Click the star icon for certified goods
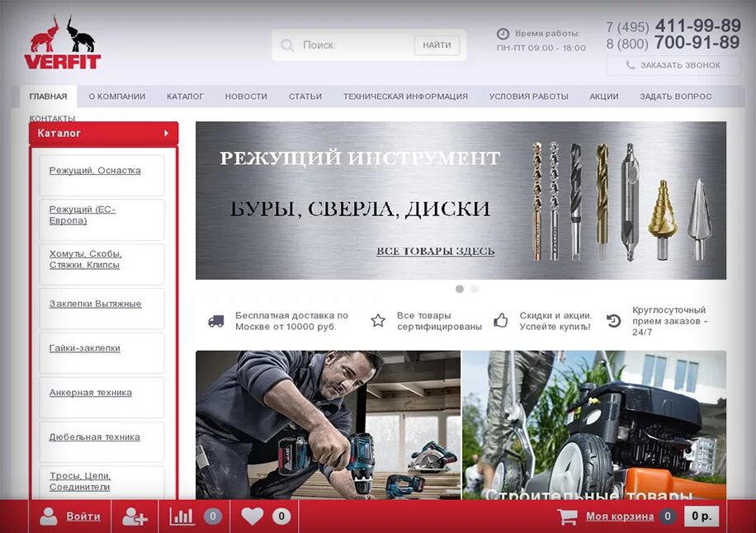Image resolution: width=756 pixels, height=533 pixels. (x=378, y=320)
